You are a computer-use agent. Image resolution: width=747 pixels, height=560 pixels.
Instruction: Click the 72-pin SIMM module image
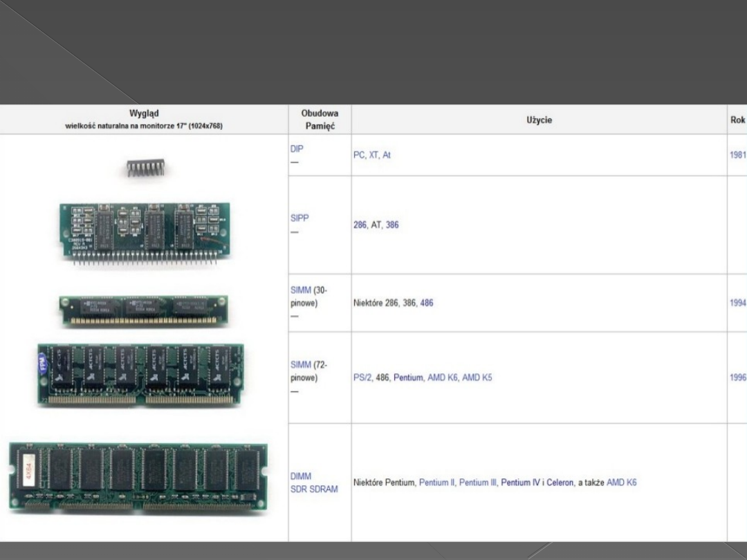click(x=141, y=374)
